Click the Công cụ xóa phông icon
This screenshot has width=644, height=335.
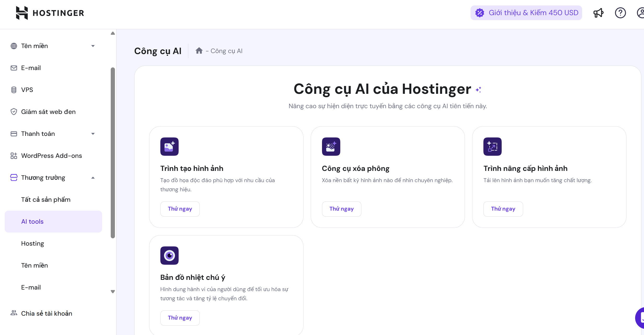coord(331,147)
